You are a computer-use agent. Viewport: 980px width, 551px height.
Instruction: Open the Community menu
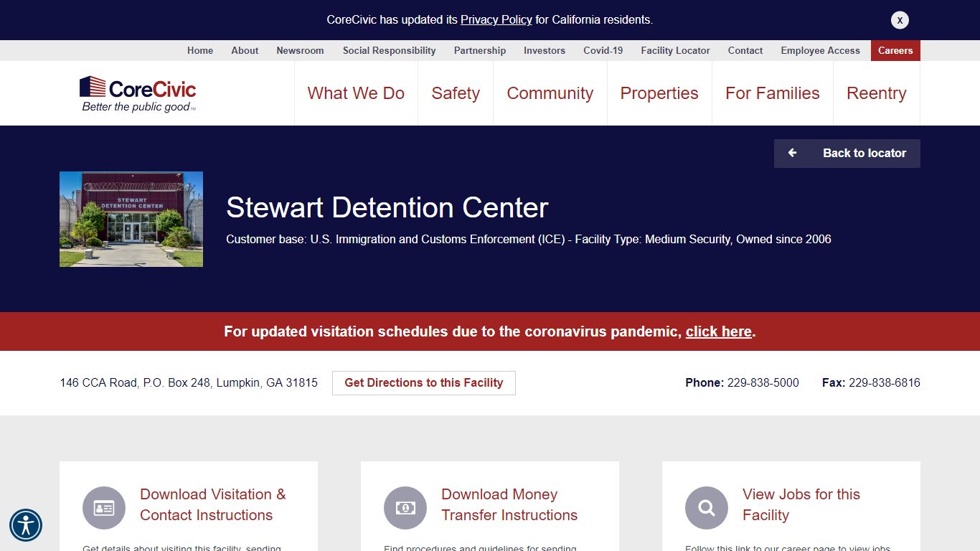[550, 93]
